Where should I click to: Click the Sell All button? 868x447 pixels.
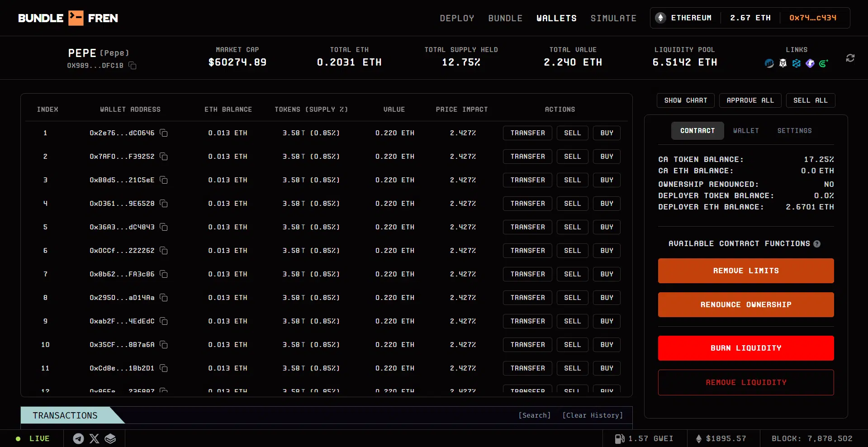point(810,100)
